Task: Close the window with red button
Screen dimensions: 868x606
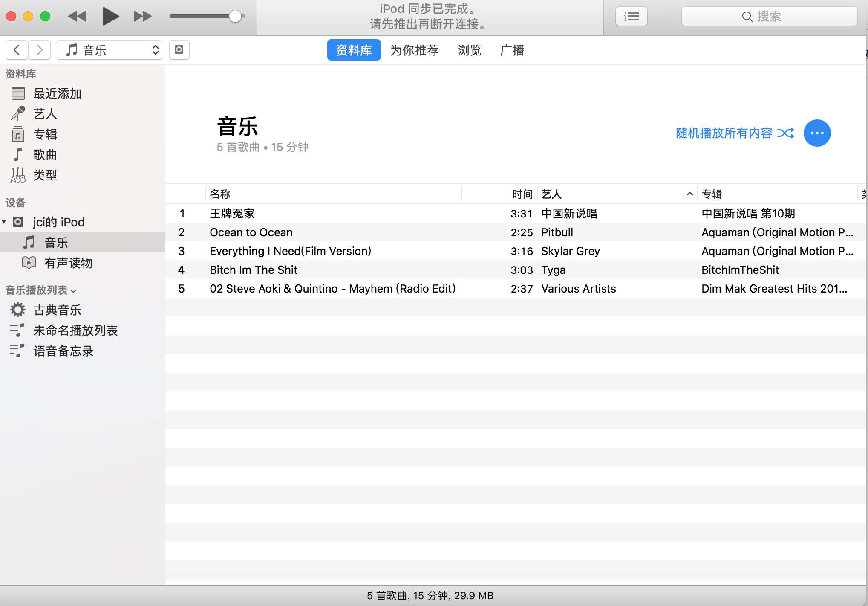Action: point(11,16)
